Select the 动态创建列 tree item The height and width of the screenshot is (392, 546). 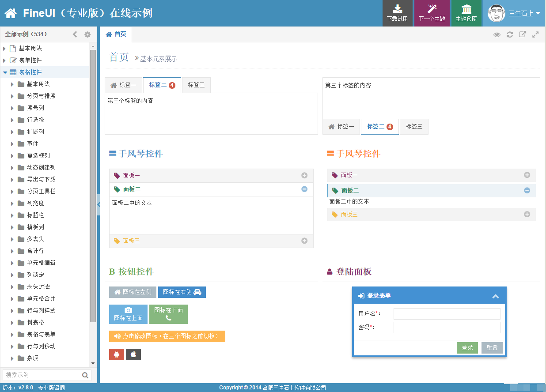[x=45, y=167]
